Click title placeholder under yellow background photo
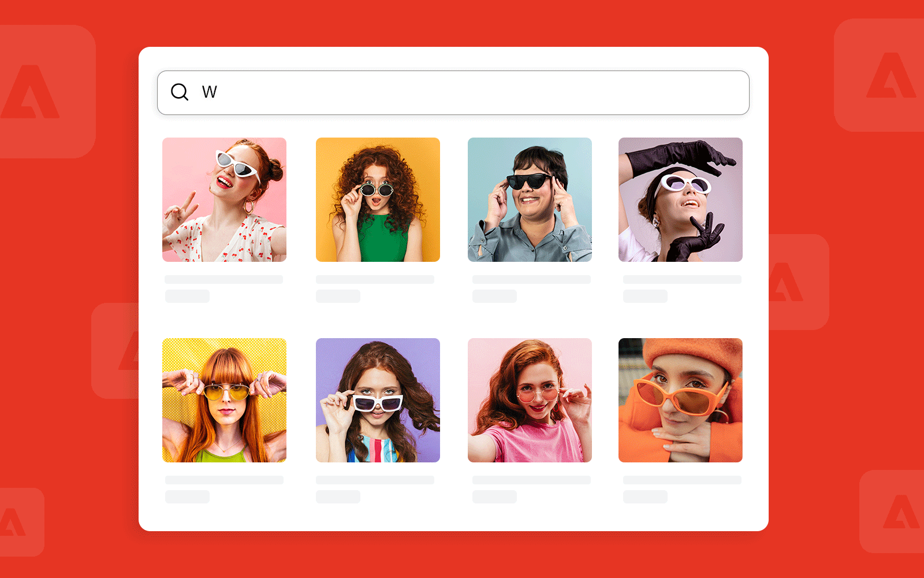The height and width of the screenshot is (578, 924). point(224,480)
